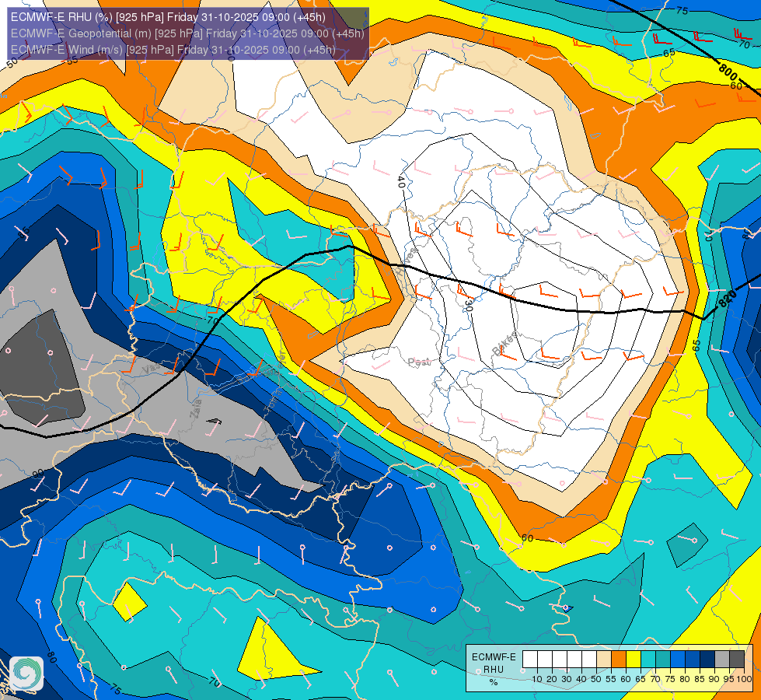Viewport: 761px width, 700px height.
Task: Pick the orange 55-60% legend swatch
Action: (619, 660)
